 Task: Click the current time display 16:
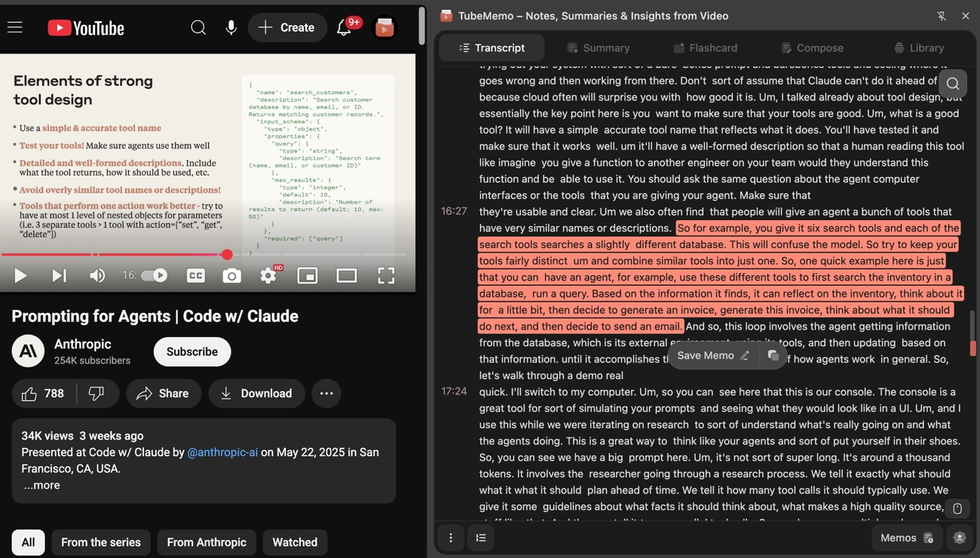(130, 276)
